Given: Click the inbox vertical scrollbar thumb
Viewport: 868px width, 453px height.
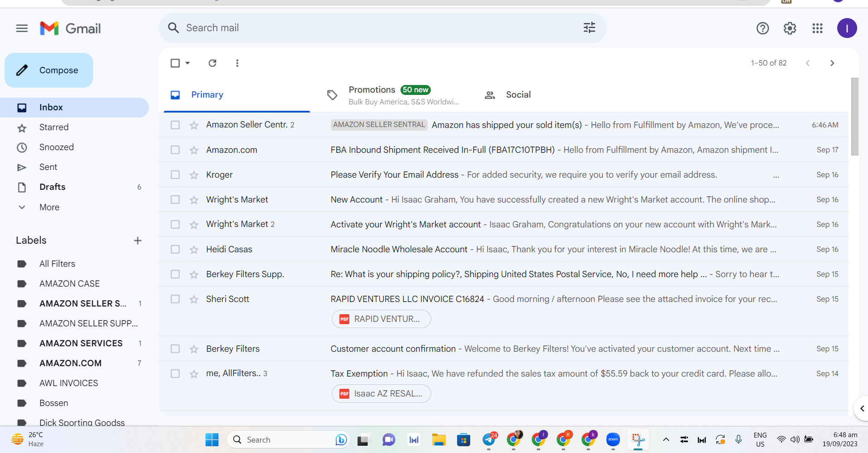Looking at the screenshot, I should [x=854, y=117].
